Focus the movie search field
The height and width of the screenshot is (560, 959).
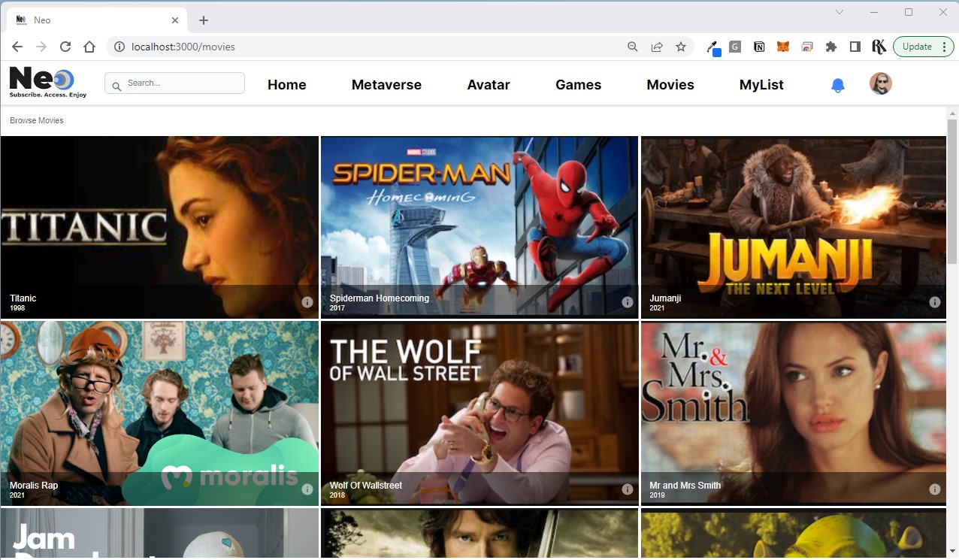[174, 83]
